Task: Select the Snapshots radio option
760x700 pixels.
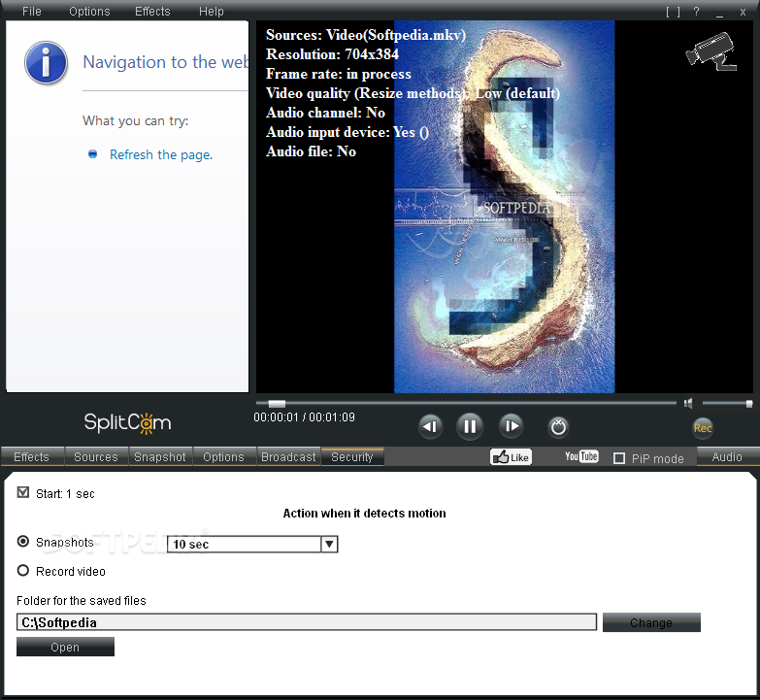Action: [22, 541]
